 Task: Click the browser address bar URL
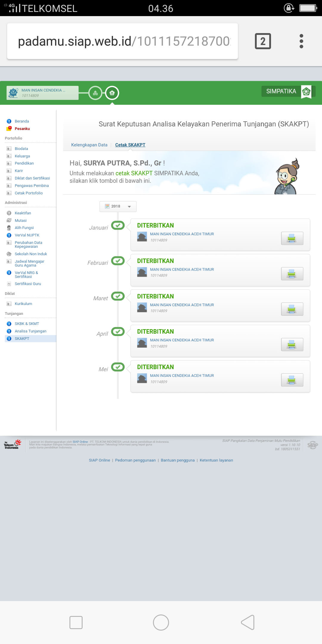(123, 41)
